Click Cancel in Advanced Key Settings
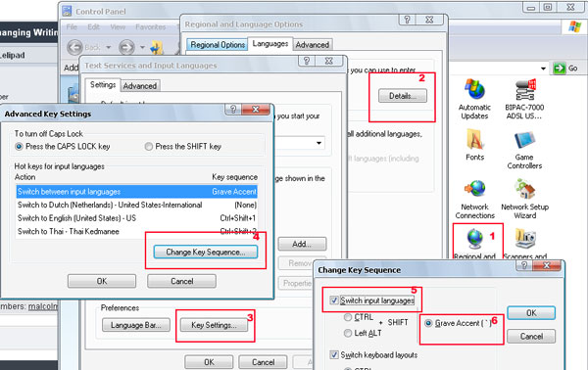The width and height of the screenshot is (588, 370). coord(182,281)
